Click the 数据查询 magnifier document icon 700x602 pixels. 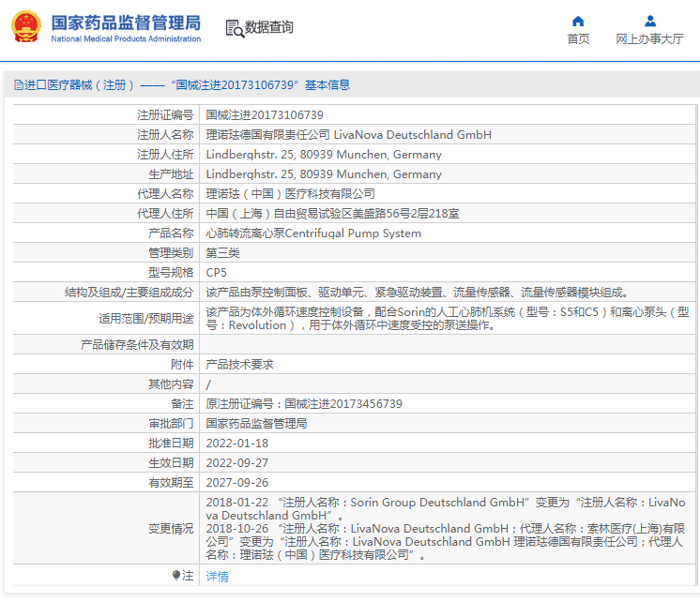coord(234,28)
